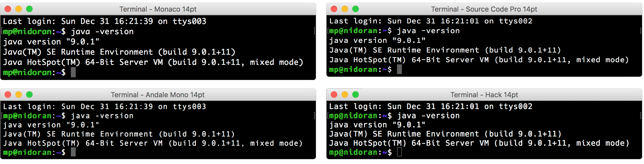Minimize the Andale Mono 14pt terminal window
Image resolution: width=644 pixels, height=164 pixels.
click(x=19, y=95)
